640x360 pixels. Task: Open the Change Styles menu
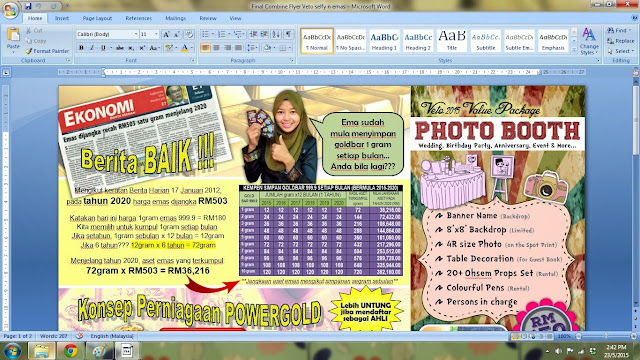click(589, 41)
